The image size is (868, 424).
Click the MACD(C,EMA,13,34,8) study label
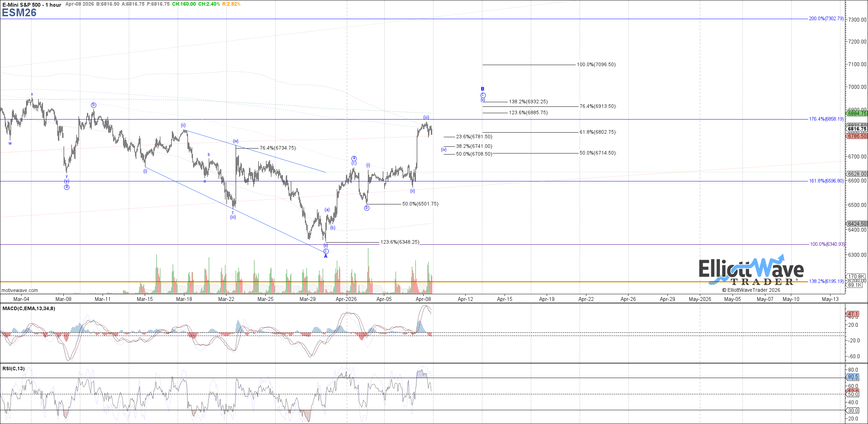tap(29, 308)
